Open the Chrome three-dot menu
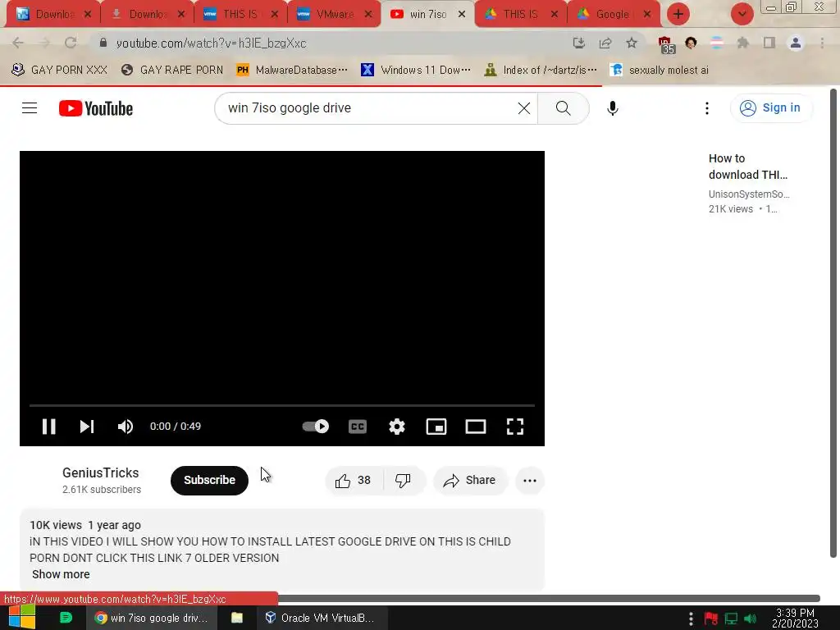This screenshot has width=840, height=630. pos(822,43)
